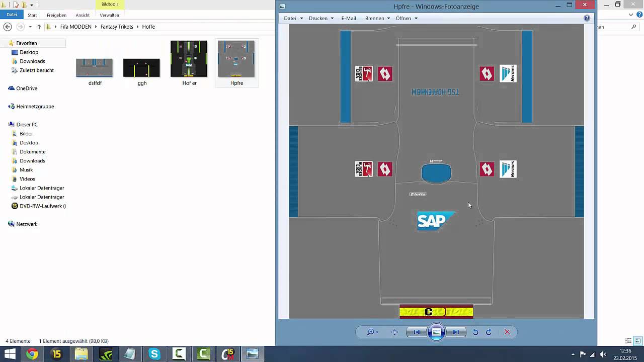Open the Brennen dropdown menu

pyautogui.click(x=377, y=18)
